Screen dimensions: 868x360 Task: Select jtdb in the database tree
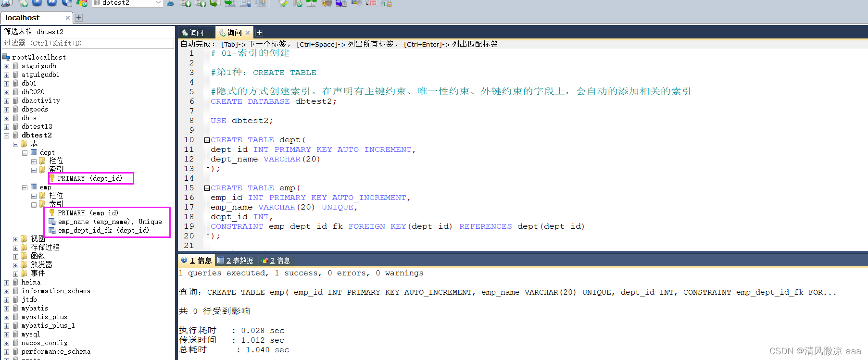[x=29, y=299]
